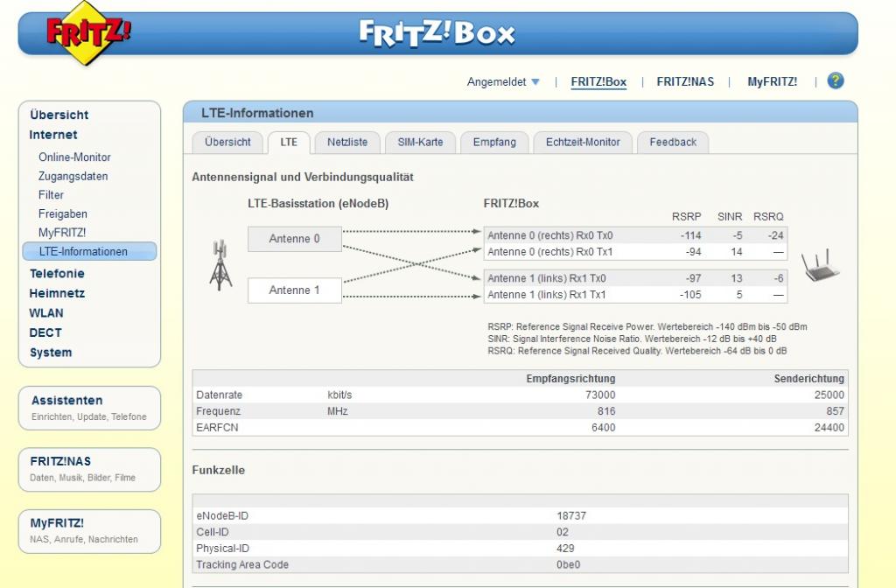
Task: Expand the DECT sidebar section
Action: 45,332
